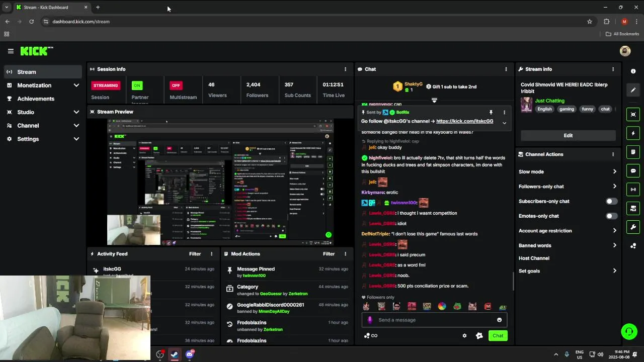Open the hamburger menu beside Kick logo
This screenshot has height=362, width=644.
(x=11, y=51)
